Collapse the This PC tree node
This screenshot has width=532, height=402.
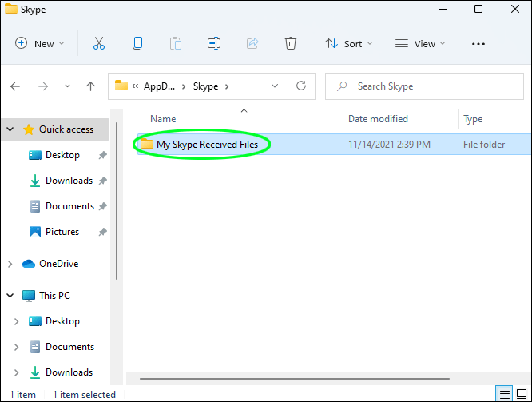(x=10, y=296)
